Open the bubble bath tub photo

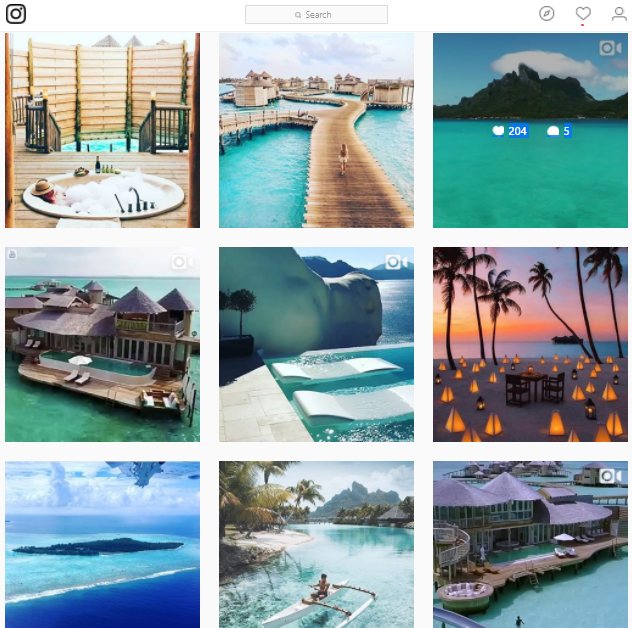(x=102, y=130)
